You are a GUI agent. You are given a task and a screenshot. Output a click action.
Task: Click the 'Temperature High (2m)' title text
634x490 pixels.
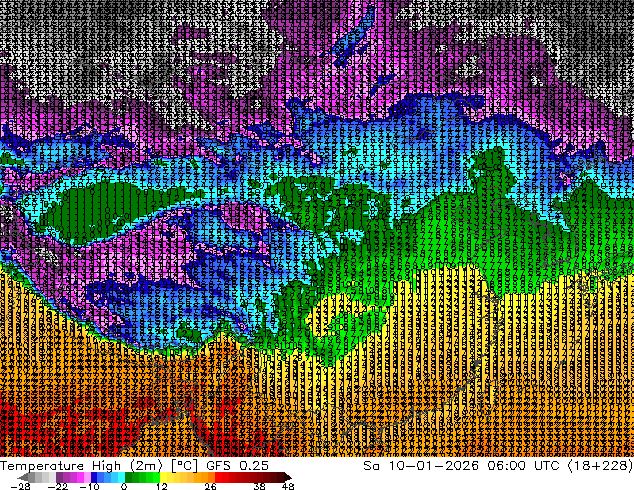(x=81, y=466)
